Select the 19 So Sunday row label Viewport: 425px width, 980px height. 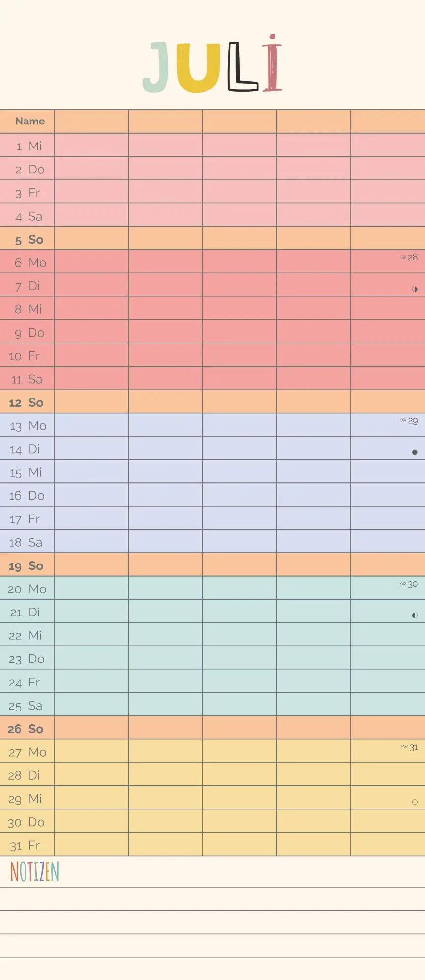[26, 566]
